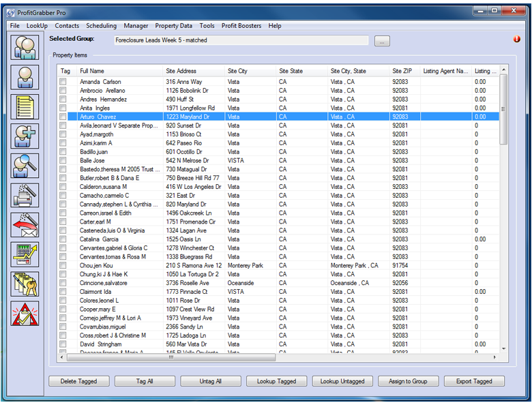Click the Tag All button
Screen dimensions: 532x405
coord(145,381)
